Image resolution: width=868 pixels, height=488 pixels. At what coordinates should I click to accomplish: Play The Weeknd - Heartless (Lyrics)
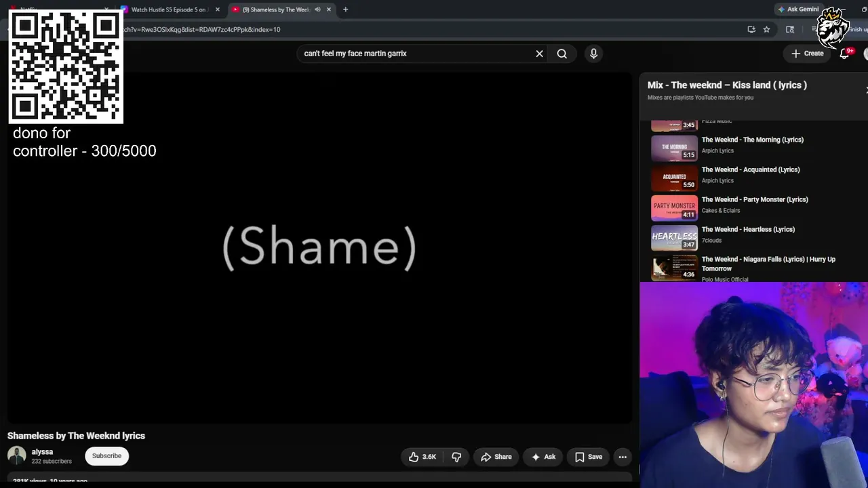(x=748, y=229)
